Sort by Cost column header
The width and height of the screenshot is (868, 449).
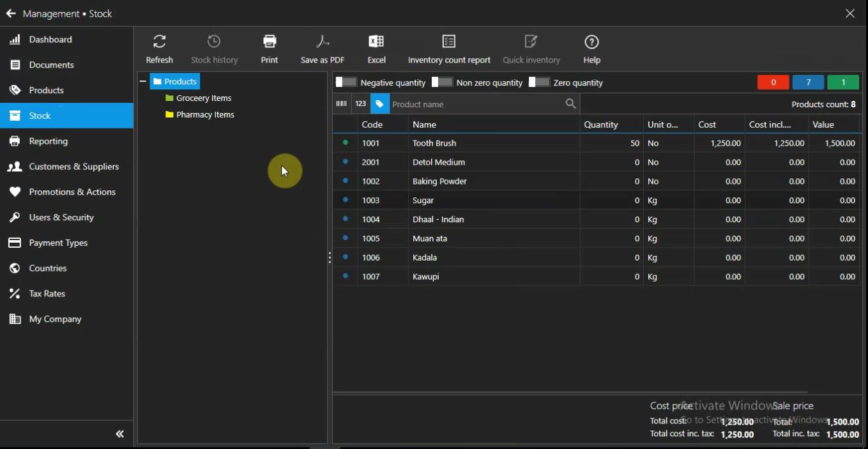719,125
